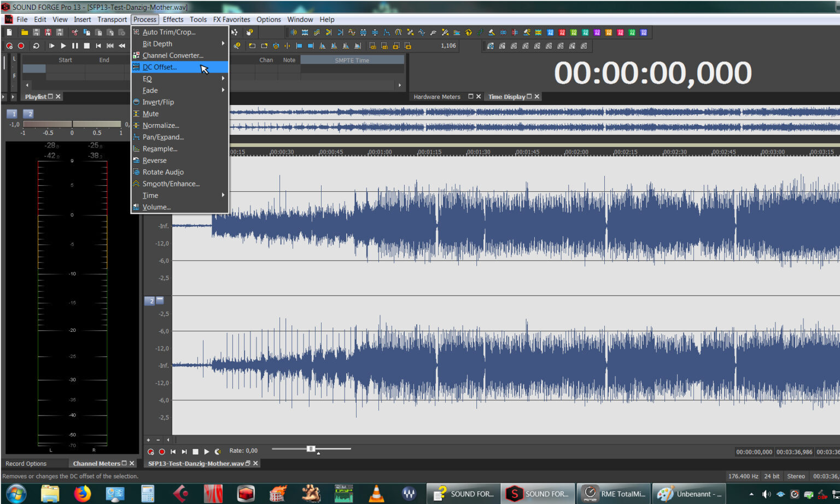Toggle channel 1 button in the meters panel
The width and height of the screenshot is (840, 504).
12,114
